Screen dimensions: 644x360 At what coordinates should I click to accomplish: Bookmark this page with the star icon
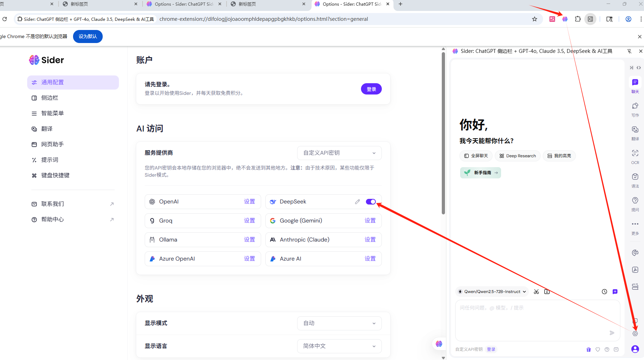tap(535, 19)
